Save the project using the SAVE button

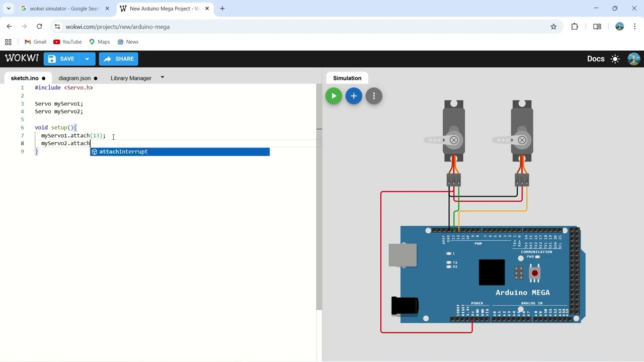click(61, 59)
